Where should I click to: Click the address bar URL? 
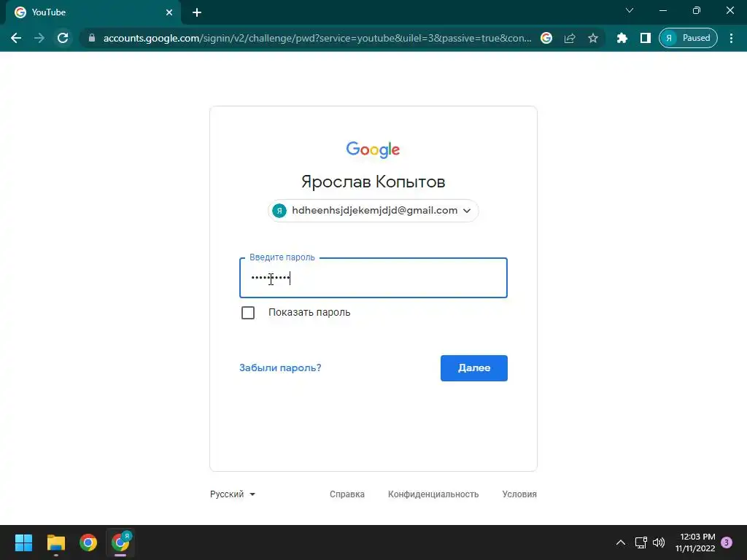pos(317,38)
